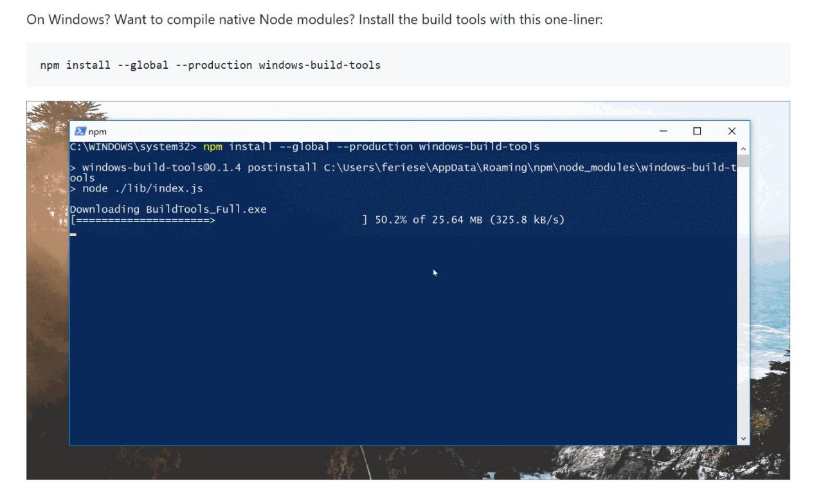Click the PowerShell icon in npm window title bar

pyautogui.click(x=80, y=131)
